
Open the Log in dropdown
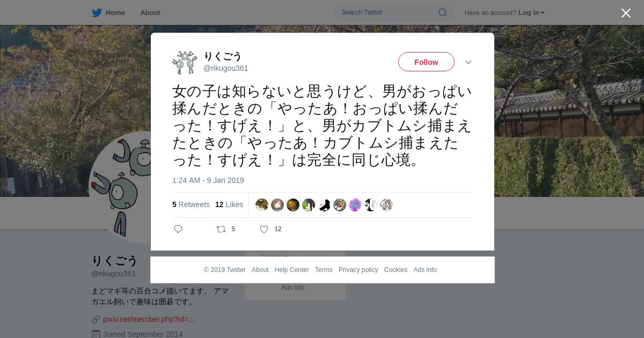531,13
